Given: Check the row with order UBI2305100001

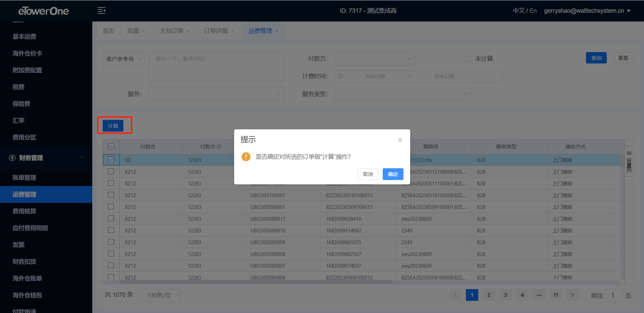Looking at the screenshot, I should 111,195.
